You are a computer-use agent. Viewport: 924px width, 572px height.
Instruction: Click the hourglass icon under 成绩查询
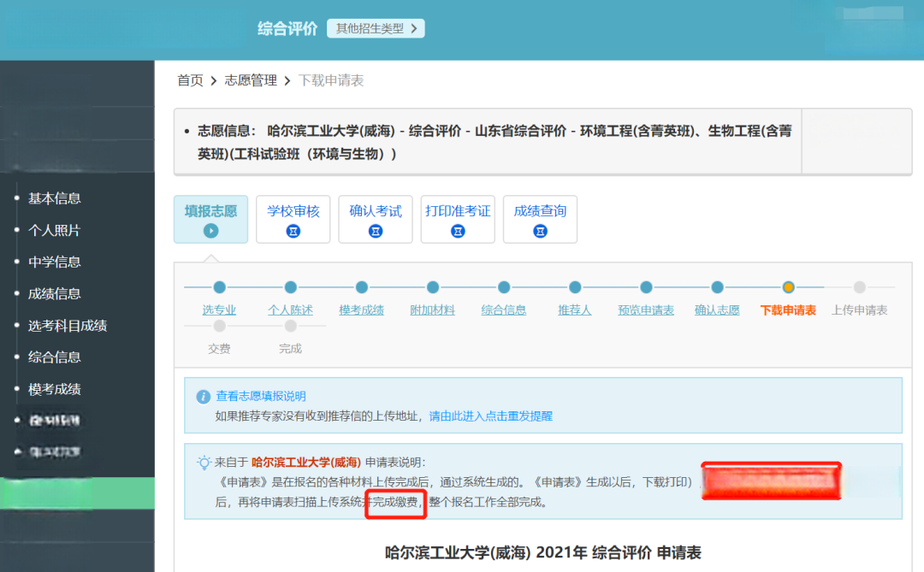[x=540, y=231]
